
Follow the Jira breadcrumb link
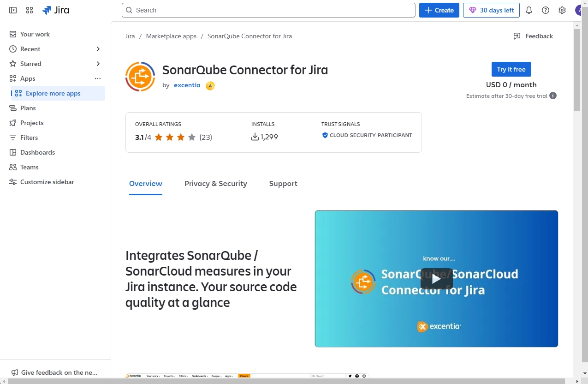pyautogui.click(x=130, y=36)
